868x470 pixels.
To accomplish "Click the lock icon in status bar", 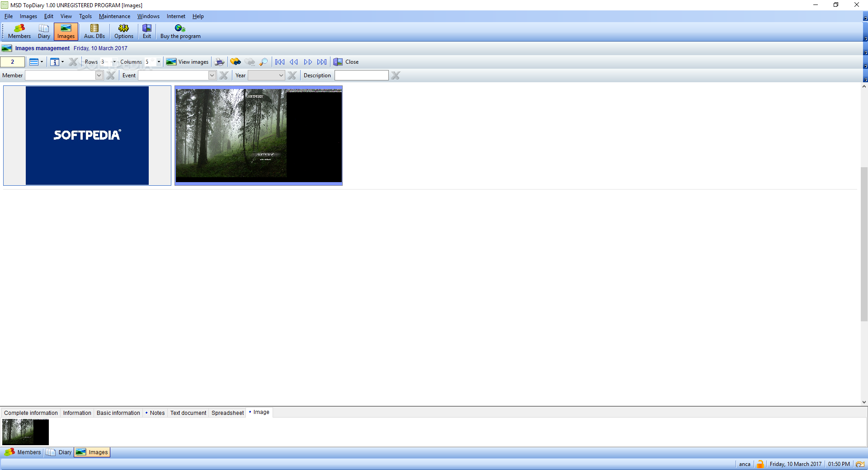I will 760,464.
